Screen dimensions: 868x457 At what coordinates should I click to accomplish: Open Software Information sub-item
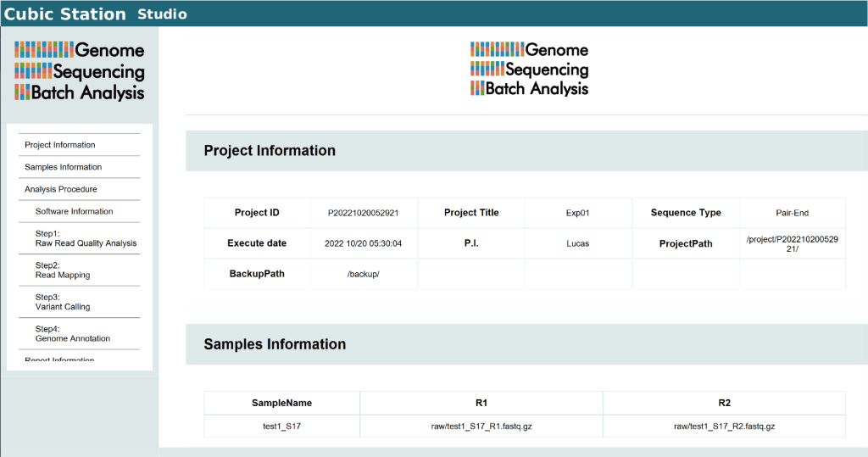pyautogui.click(x=75, y=211)
